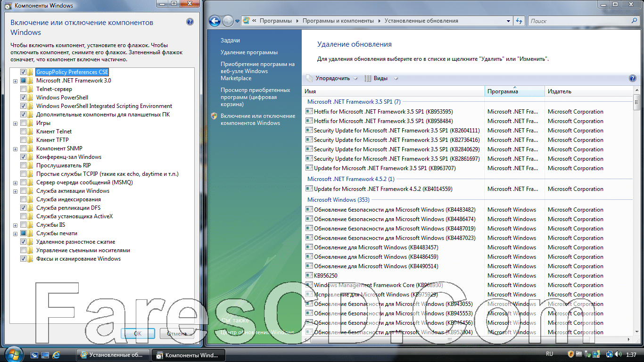
Task: Open the Упорядочить dropdown
Action: [x=332, y=79]
